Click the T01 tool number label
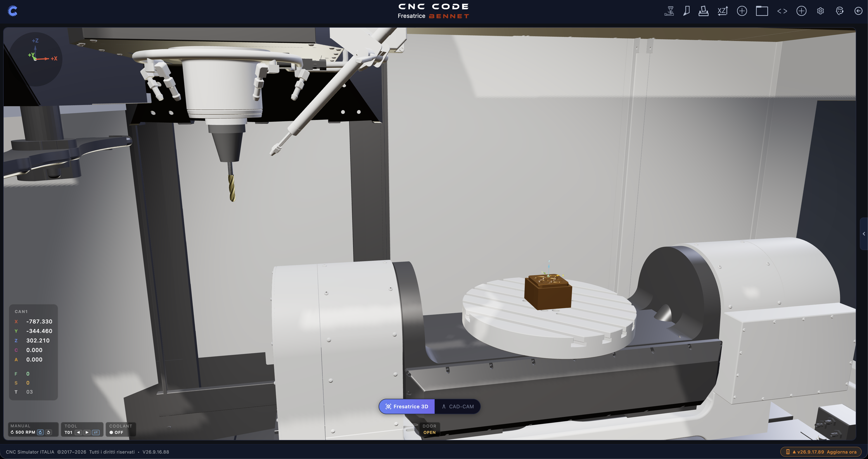Image resolution: width=868 pixels, height=459 pixels. click(68, 432)
